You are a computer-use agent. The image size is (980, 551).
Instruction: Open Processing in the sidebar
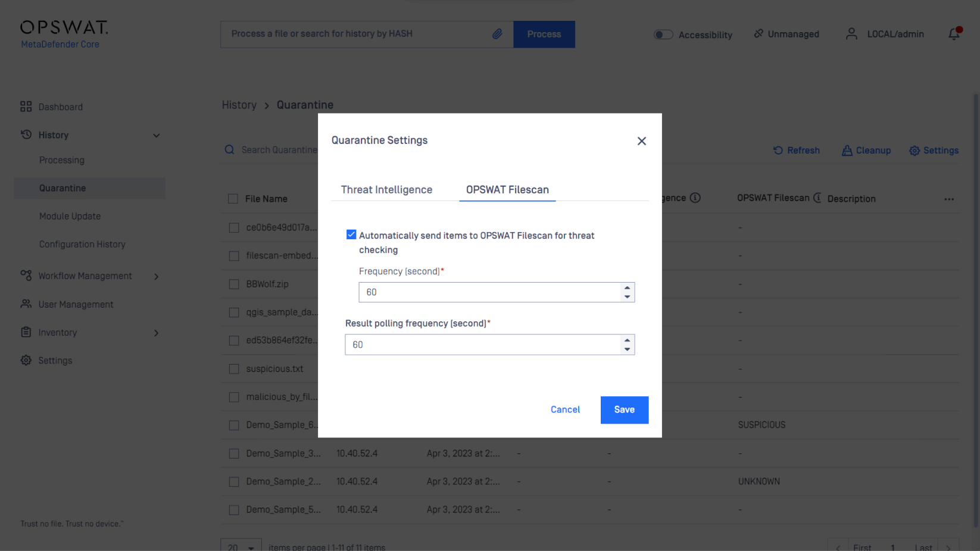(62, 160)
